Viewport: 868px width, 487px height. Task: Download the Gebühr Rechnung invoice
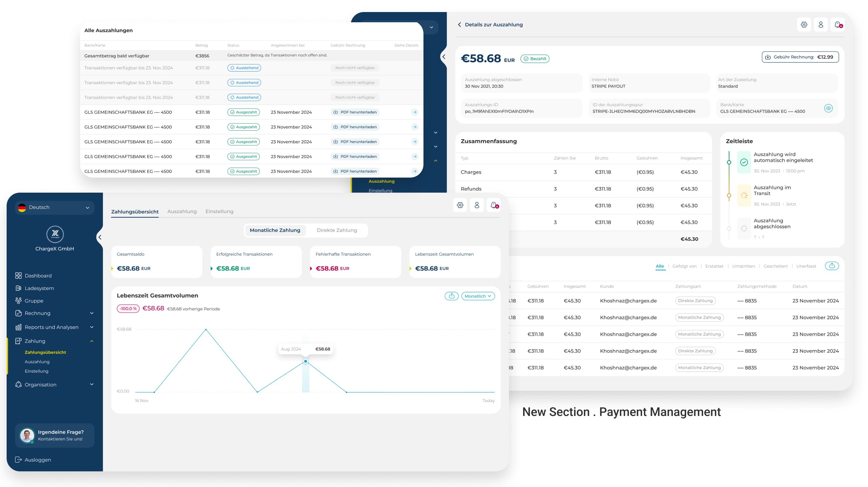pos(800,57)
